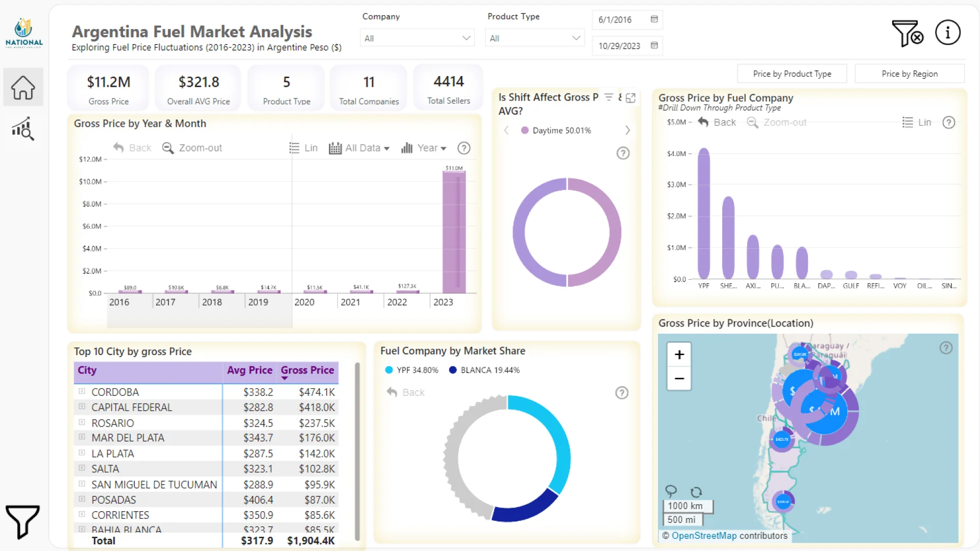The height and width of the screenshot is (551, 980).
Task: Click lasso select icon on map
Action: coord(671,491)
